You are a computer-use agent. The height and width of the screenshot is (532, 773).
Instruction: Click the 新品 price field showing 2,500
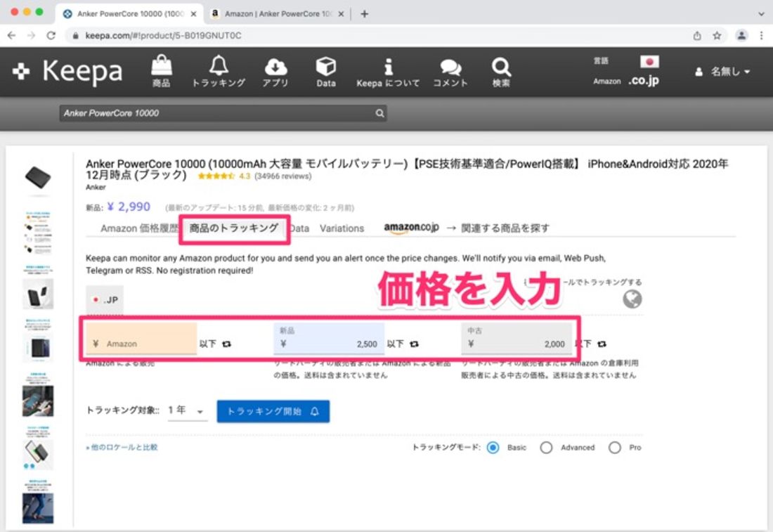click(x=329, y=338)
